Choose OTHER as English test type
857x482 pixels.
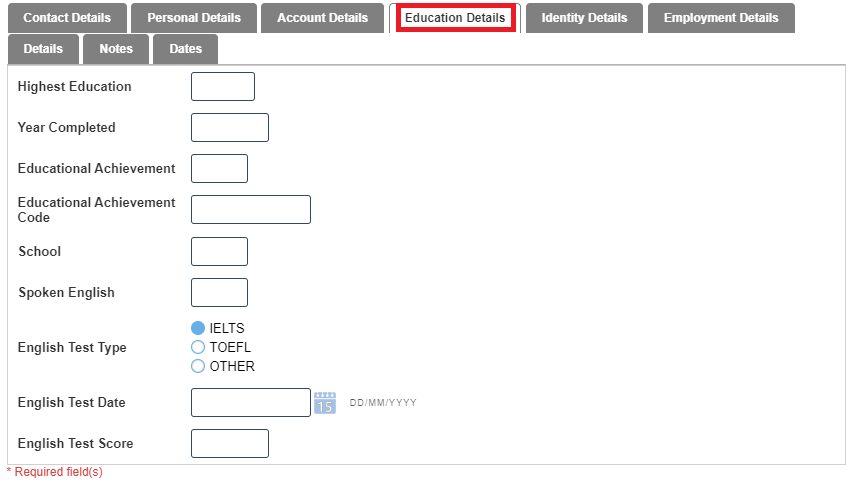[x=198, y=366]
